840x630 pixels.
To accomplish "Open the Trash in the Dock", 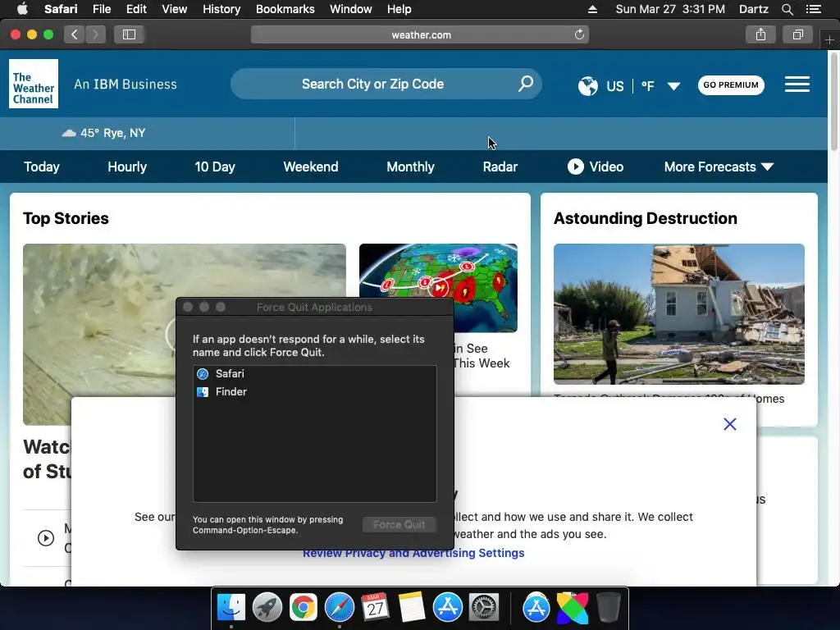I will pyautogui.click(x=608, y=608).
